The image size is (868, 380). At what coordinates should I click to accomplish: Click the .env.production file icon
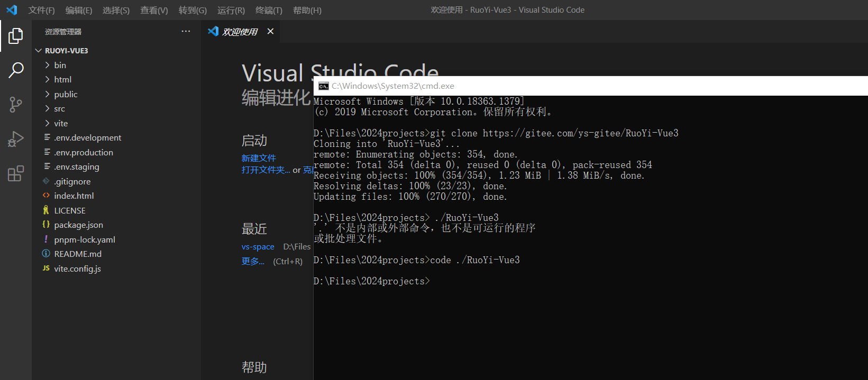click(x=47, y=152)
